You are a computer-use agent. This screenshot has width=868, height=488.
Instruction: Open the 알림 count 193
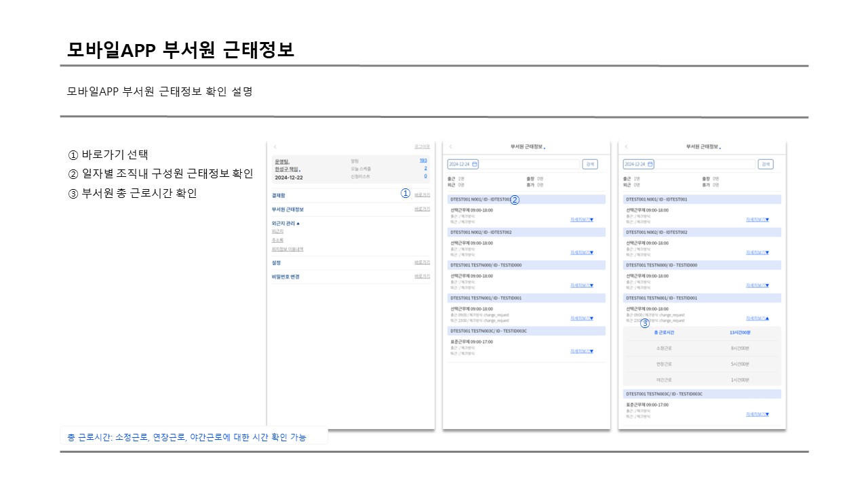pos(423,161)
